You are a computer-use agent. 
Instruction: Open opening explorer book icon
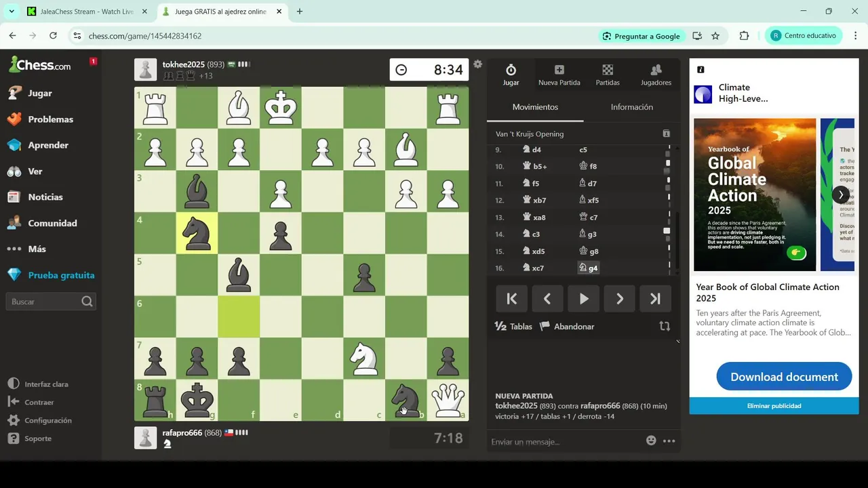666,134
